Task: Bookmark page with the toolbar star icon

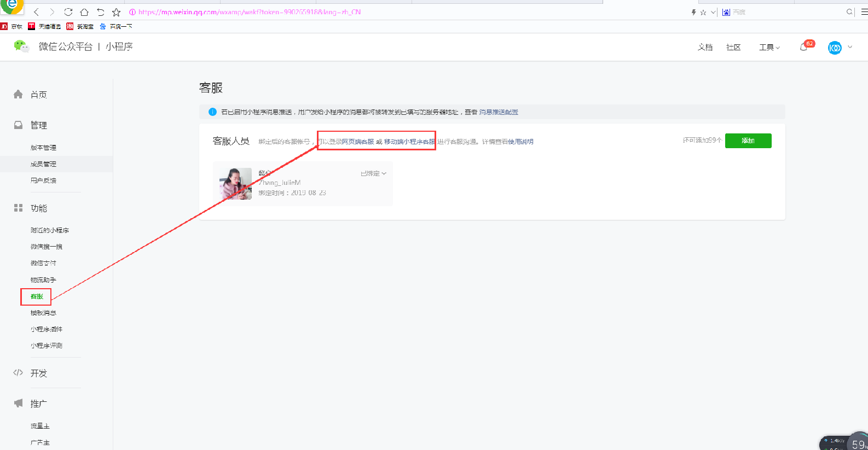Action: click(x=116, y=12)
